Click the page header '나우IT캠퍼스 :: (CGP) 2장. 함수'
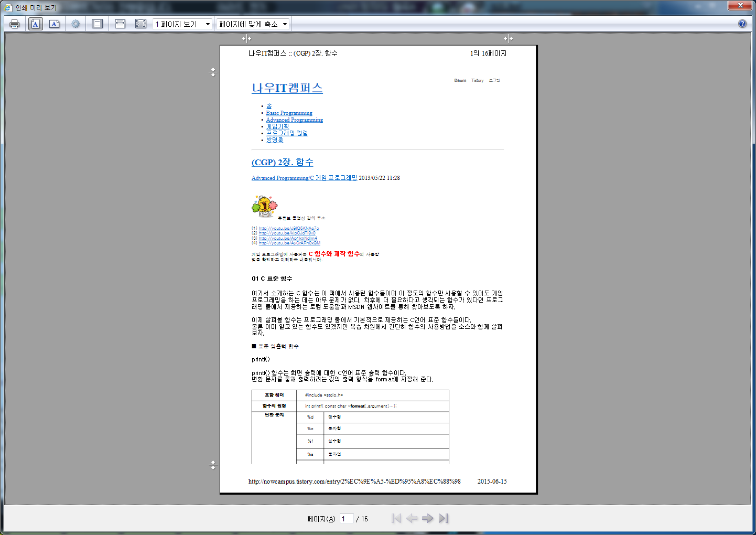This screenshot has width=756, height=535. [x=293, y=53]
